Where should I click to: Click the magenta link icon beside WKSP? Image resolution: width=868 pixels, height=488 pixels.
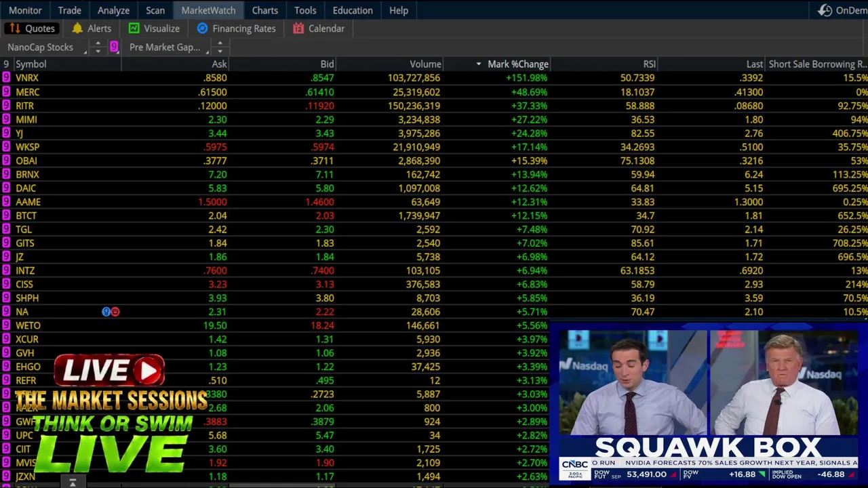[6, 146]
